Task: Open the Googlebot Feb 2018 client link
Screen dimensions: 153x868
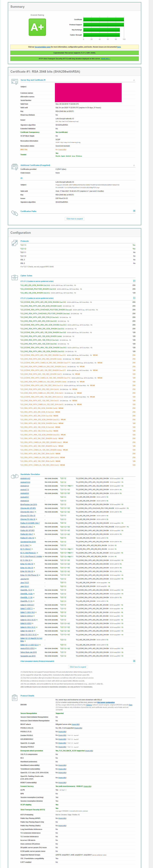Action: [28, 542]
